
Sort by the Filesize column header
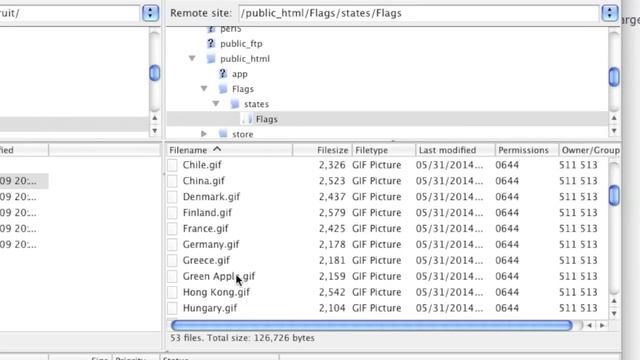coord(322,150)
